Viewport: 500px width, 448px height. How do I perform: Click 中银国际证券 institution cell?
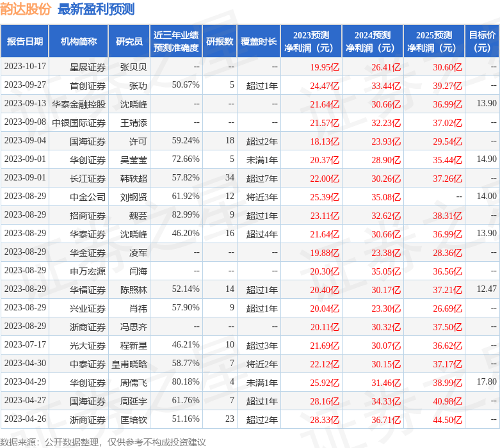79,123
